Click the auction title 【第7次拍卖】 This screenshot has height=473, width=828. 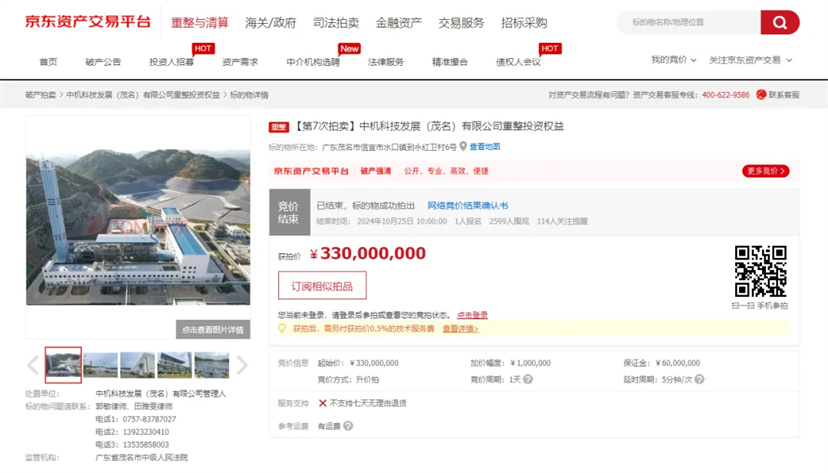tap(428, 126)
